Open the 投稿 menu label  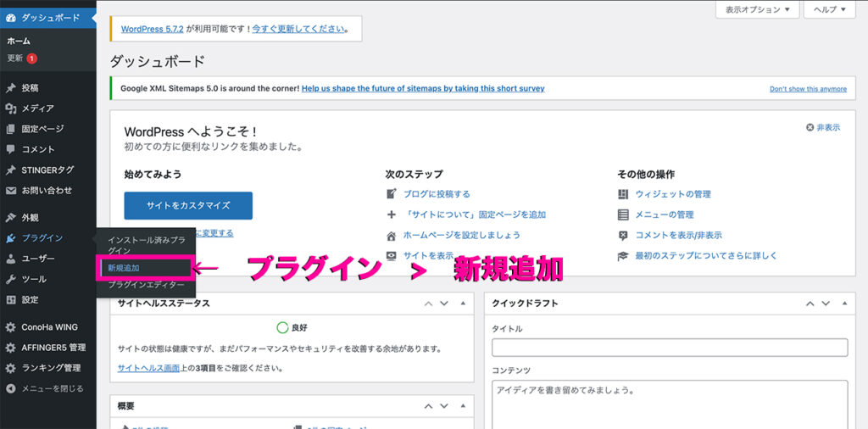tap(31, 88)
